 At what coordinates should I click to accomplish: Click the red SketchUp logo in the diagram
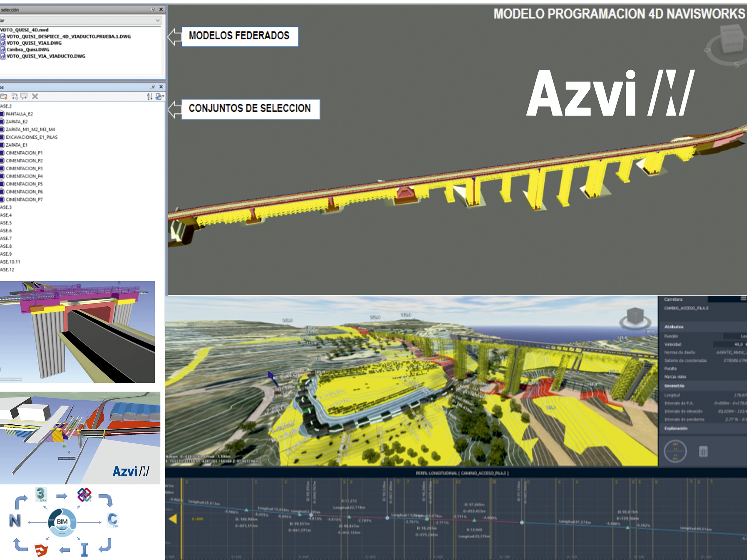pos(41,551)
